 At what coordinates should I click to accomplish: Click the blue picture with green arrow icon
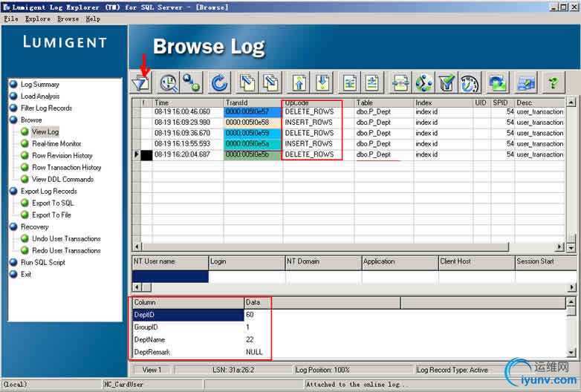pos(525,83)
